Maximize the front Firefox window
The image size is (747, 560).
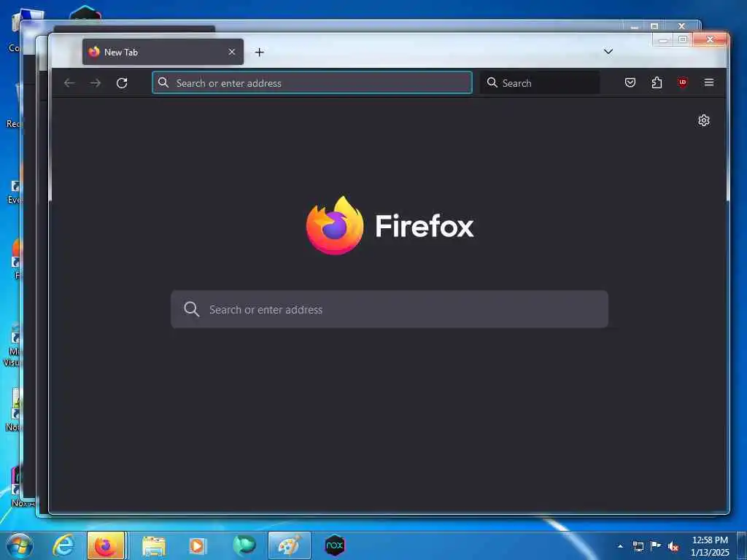tap(683, 39)
